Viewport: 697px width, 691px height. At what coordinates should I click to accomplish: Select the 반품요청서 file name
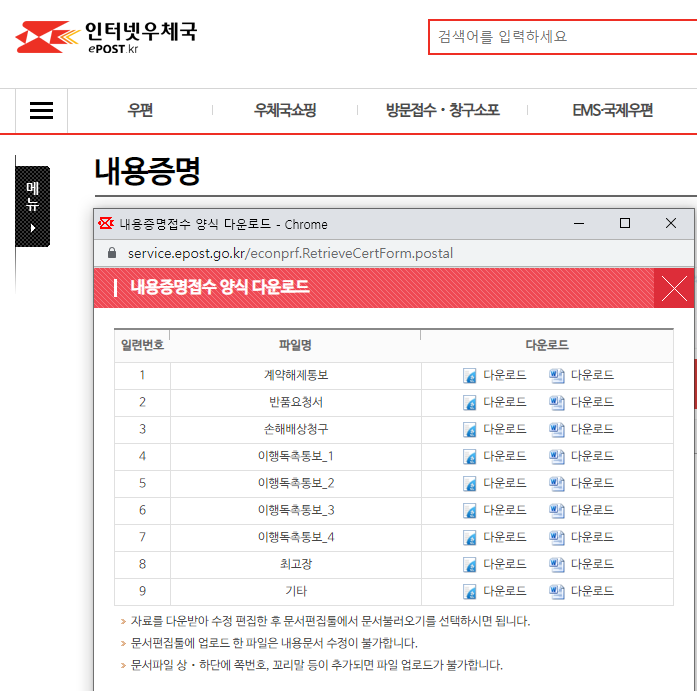[x=296, y=403]
